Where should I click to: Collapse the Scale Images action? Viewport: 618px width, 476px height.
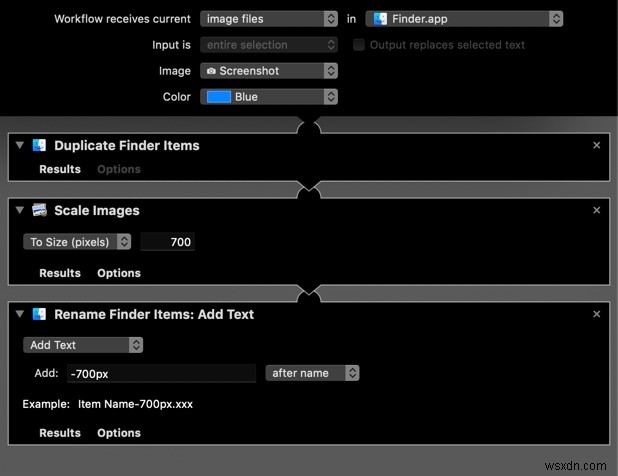(20, 210)
